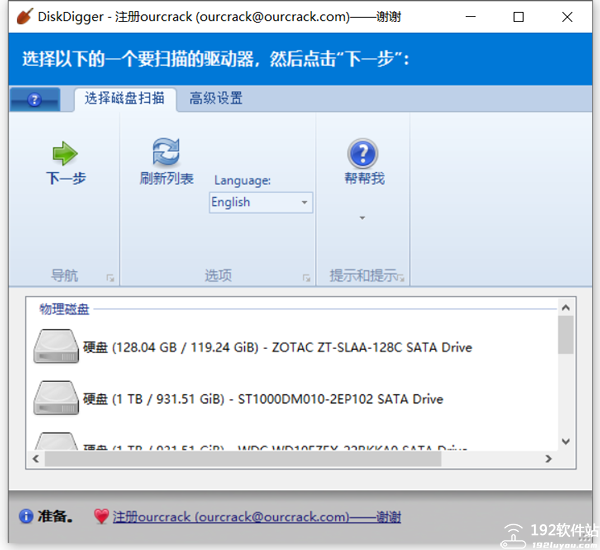Open the registered ourcrack@ourcrack.com link
Viewport: 600px width, 550px height.
(x=257, y=517)
